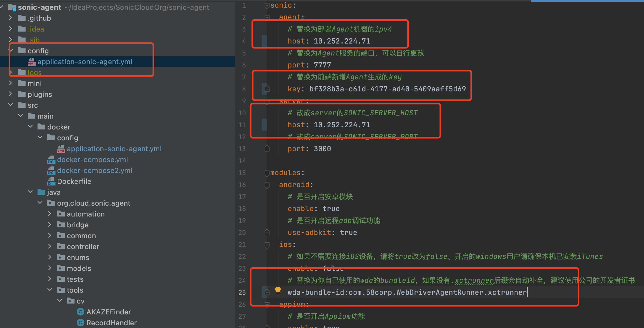
Task: Click the top-level config folder icon
Action: [x=22, y=51]
